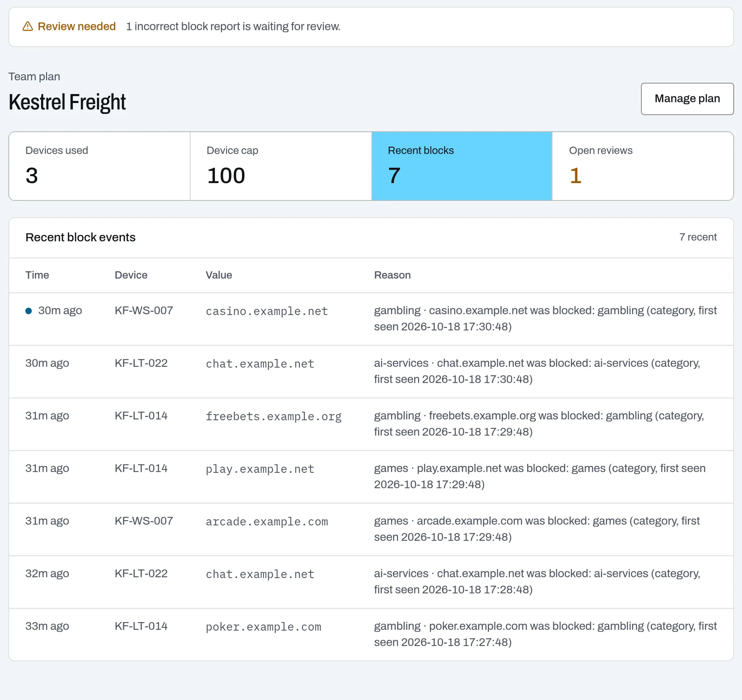
Task: Click the freebets.example.org gambling reason text
Action: [539, 424]
